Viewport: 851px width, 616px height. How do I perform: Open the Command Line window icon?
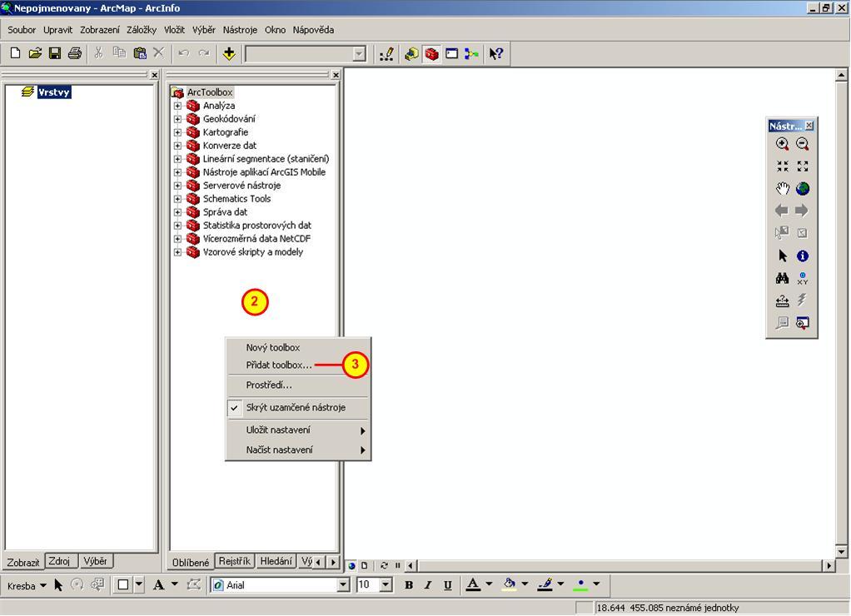point(451,54)
